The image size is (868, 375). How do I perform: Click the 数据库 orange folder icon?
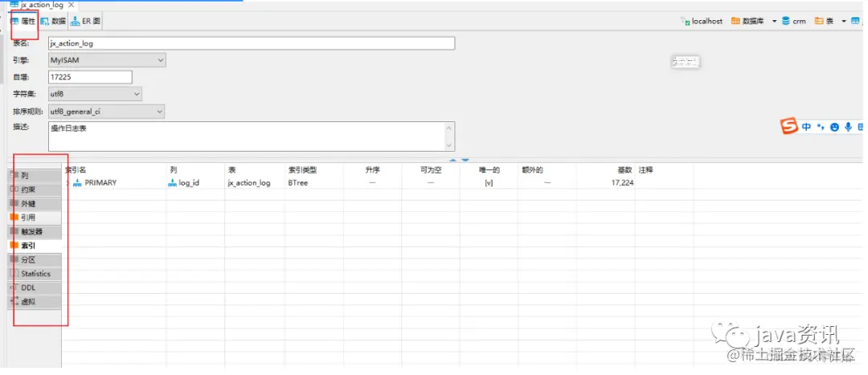(x=735, y=21)
